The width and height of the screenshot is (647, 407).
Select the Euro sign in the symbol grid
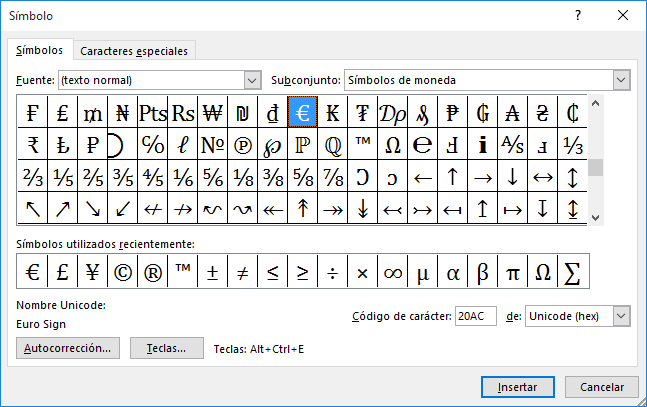pyautogui.click(x=303, y=113)
